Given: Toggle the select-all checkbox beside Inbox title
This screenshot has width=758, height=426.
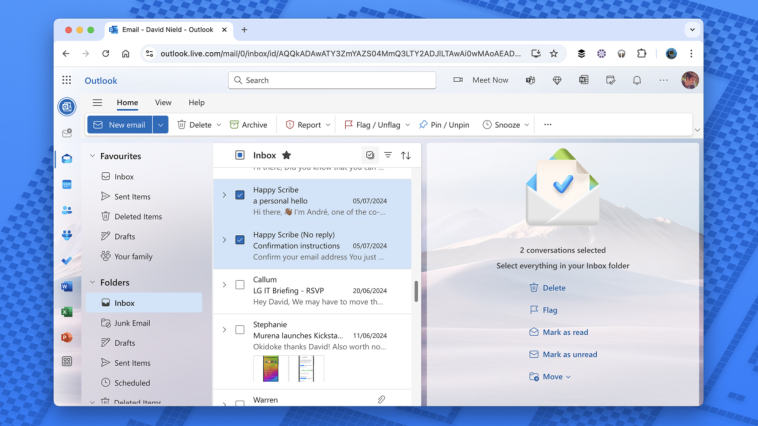Looking at the screenshot, I should click(240, 155).
